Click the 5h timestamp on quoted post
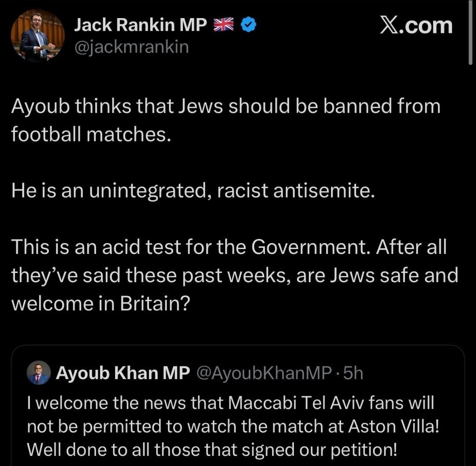The width and height of the screenshot is (476, 466). pos(353,373)
